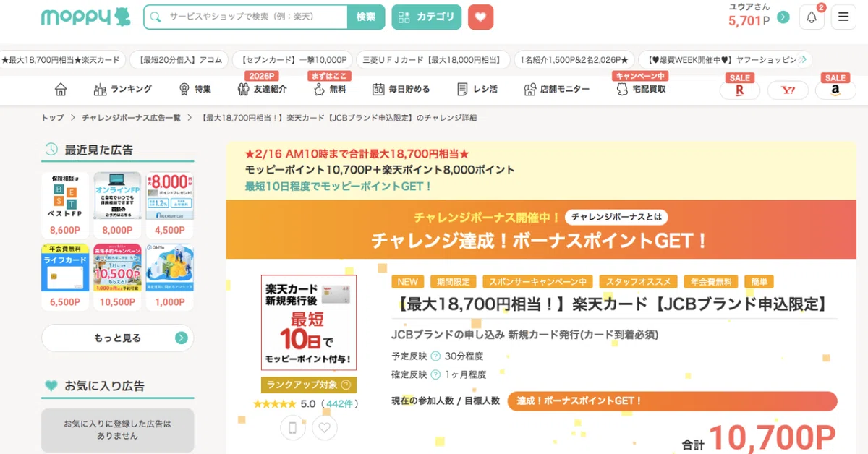The height and width of the screenshot is (454, 868).
Task: Open the ランキング menu item
Action: click(x=123, y=89)
